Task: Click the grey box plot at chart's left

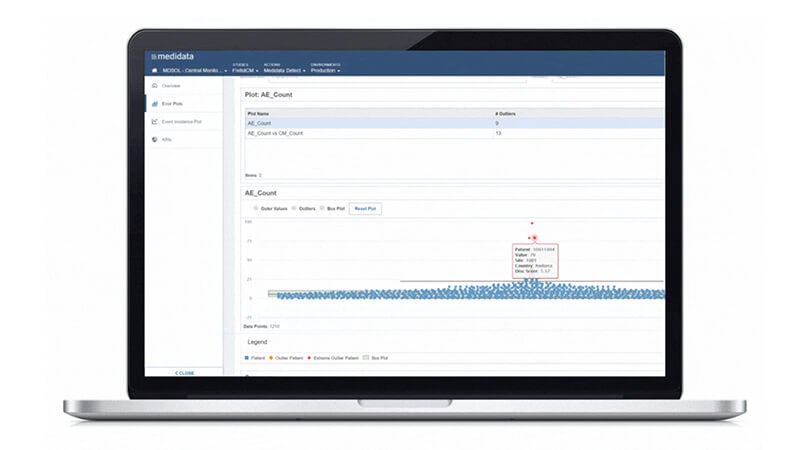Action: tap(273, 293)
